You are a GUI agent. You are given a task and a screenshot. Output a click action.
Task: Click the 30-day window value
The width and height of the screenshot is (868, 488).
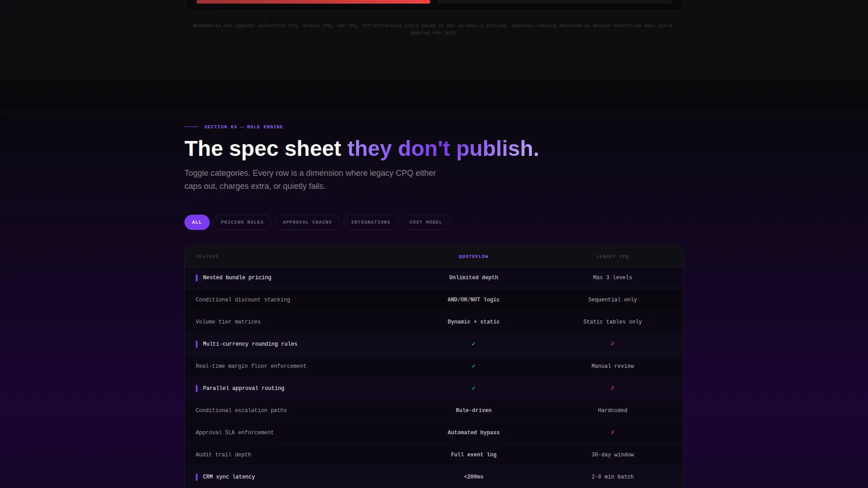[613, 455]
